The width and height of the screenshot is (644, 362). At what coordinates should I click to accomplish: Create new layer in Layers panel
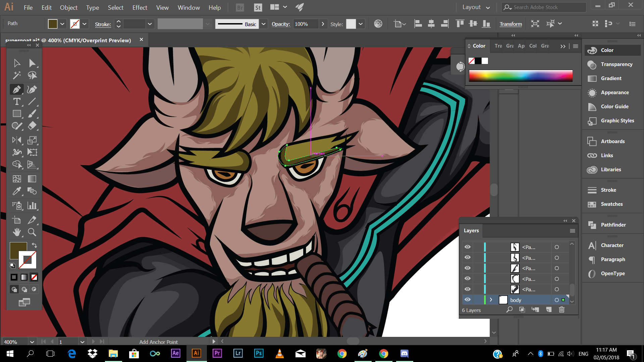pos(549,310)
